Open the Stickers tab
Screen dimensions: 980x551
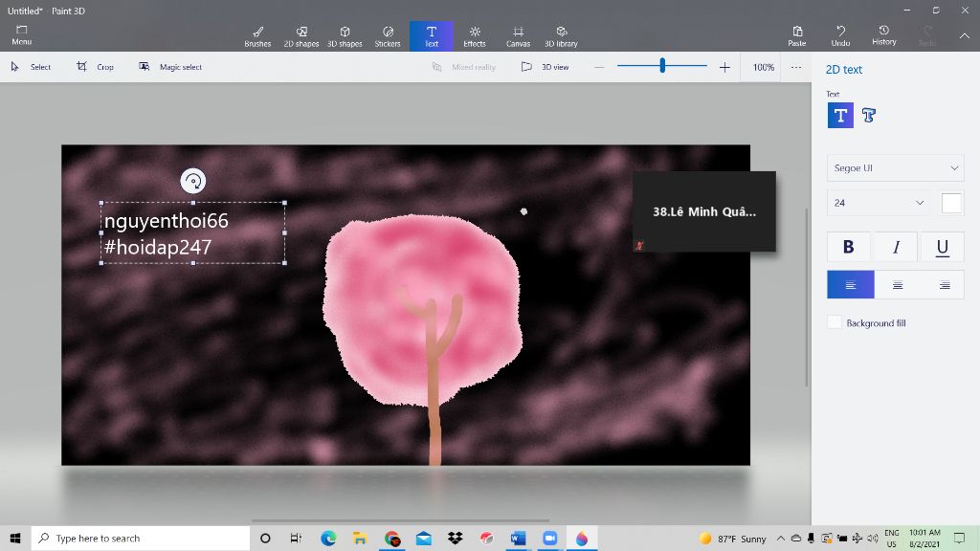(x=388, y=36)
